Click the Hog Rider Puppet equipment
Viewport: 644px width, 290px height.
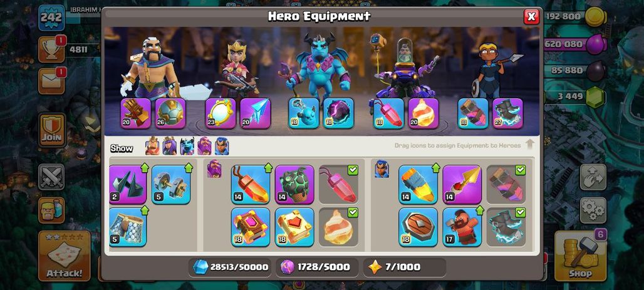462,227
